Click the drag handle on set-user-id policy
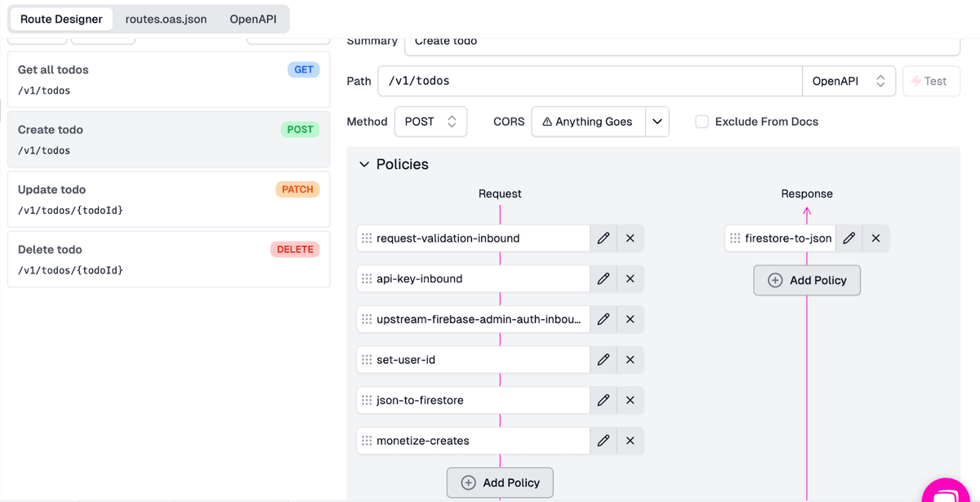This screenshot has width=980, height=502. point(366,359)
